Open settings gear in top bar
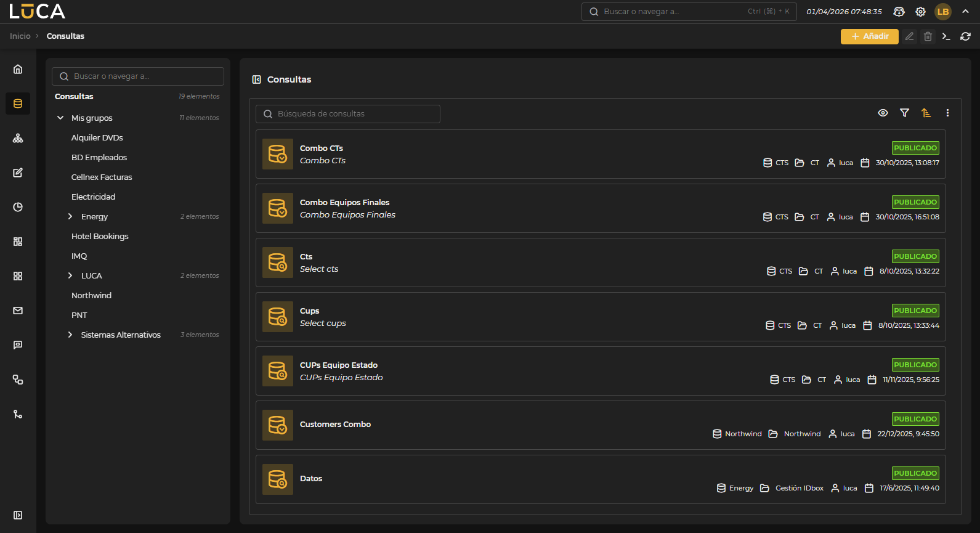Screen dimensions: 980x533 coord(920,12)
